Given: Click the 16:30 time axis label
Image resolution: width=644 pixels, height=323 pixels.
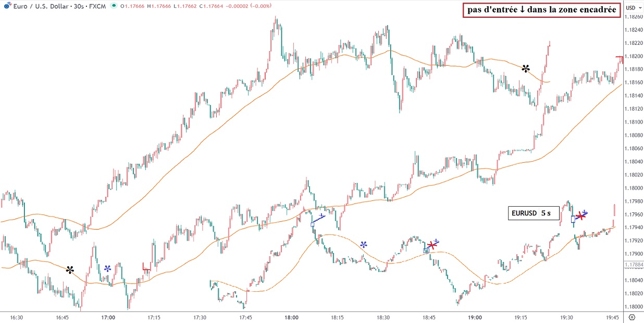Looking at the screenshot, I should click(x=17, y=317).
